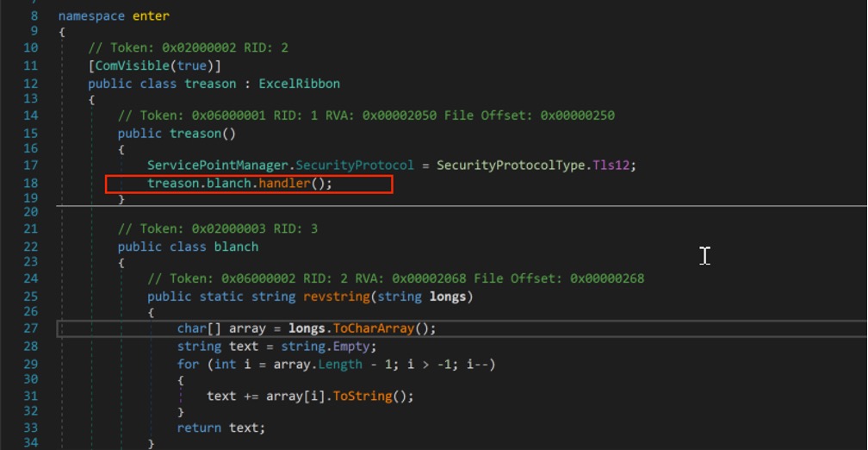Click the 'true' literal in ComVisible
The image size is (868, 450).
(x=191, y=66)
